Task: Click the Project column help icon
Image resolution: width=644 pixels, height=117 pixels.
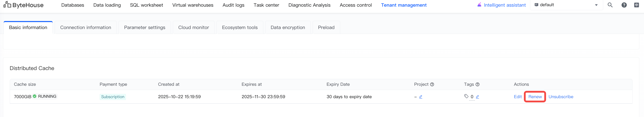Action: click(x=432, y=84)
